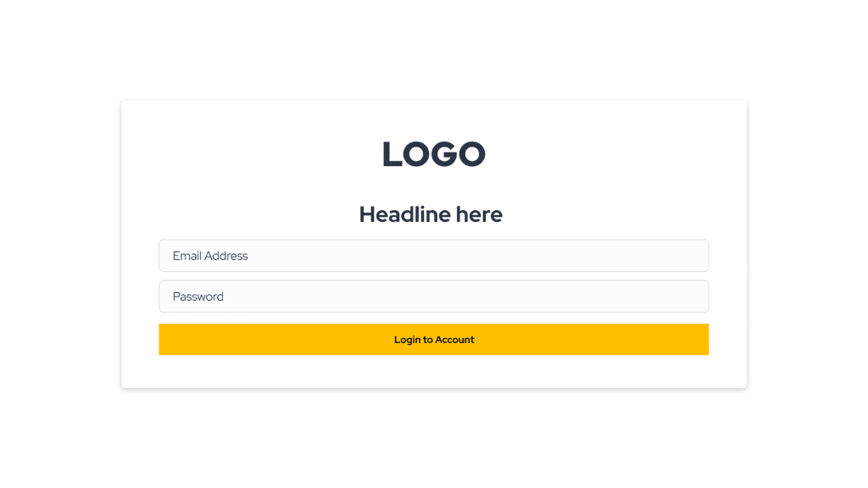Place cursor in the email text box
Screen dimensions: 868x488
[433, 256]
